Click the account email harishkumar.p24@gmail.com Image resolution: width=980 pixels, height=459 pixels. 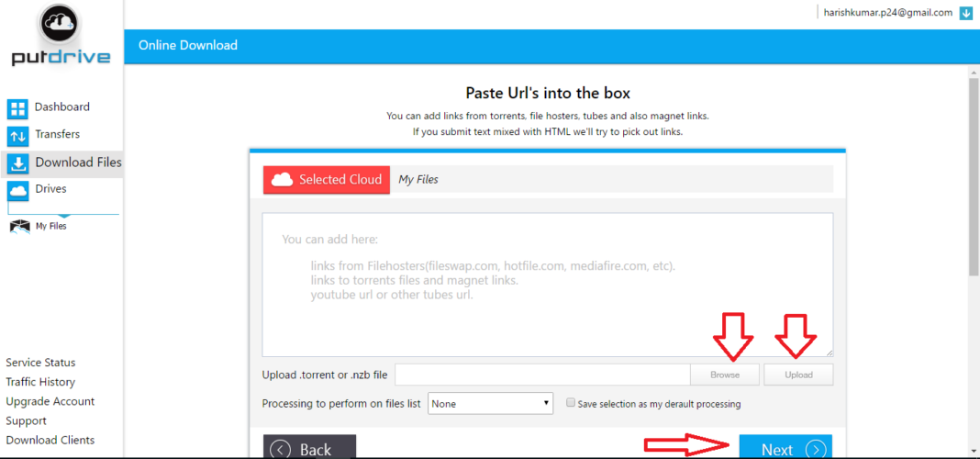887,12
